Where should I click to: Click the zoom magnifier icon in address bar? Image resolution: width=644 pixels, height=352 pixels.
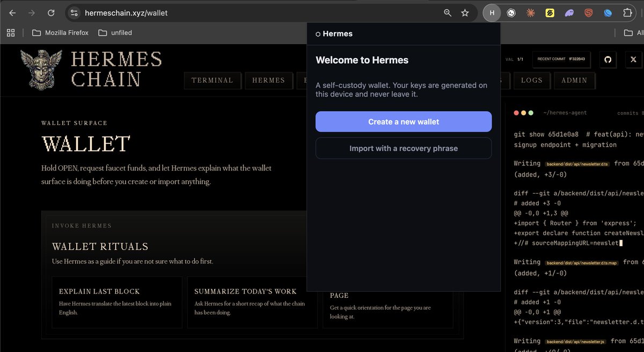448,13
